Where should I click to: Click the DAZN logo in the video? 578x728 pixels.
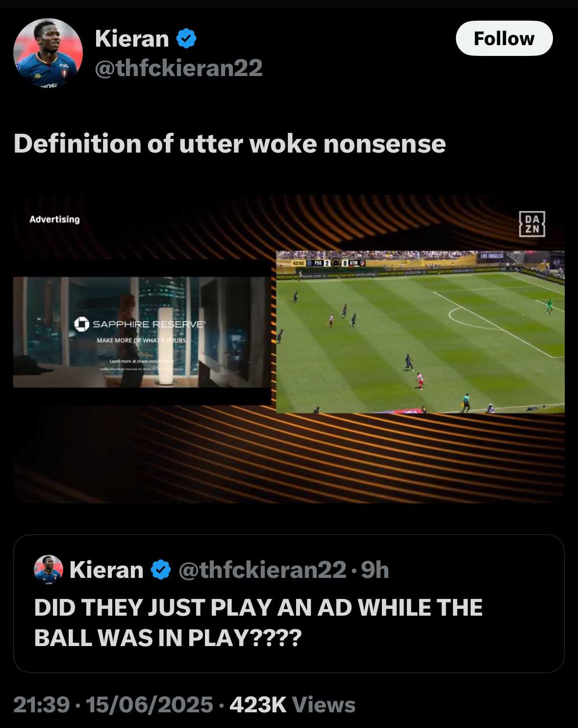point(532,224)
